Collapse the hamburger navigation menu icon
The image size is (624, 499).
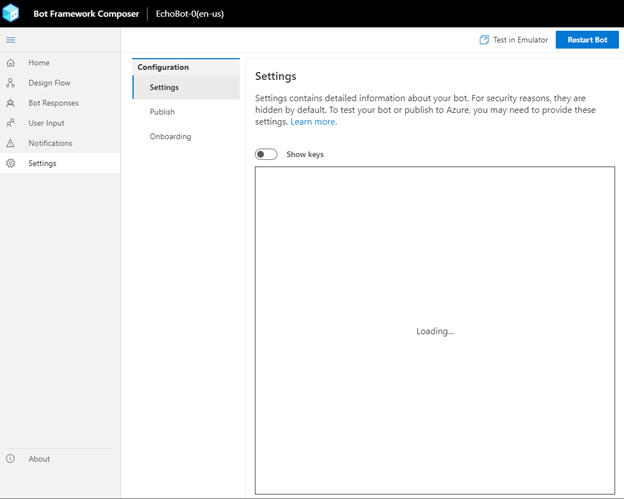pos(11,40)
